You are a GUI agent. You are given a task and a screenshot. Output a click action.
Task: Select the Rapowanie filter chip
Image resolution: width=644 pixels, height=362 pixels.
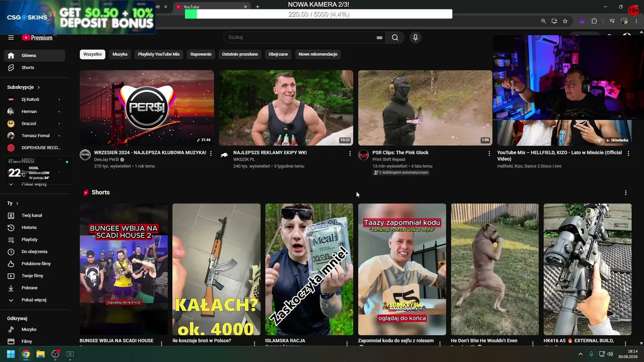tap(201, 54)
